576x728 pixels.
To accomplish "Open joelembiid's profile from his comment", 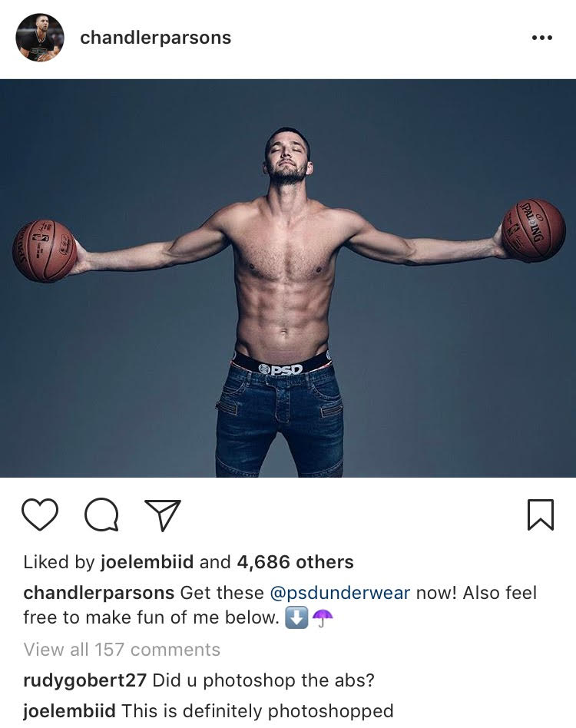I will 70,711.
